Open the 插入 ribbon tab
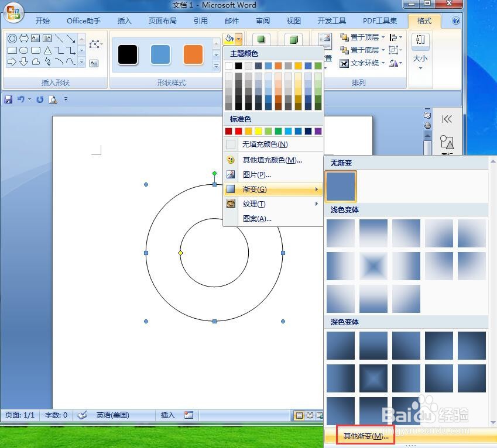 pyautogui.click(x=124, y=21)
